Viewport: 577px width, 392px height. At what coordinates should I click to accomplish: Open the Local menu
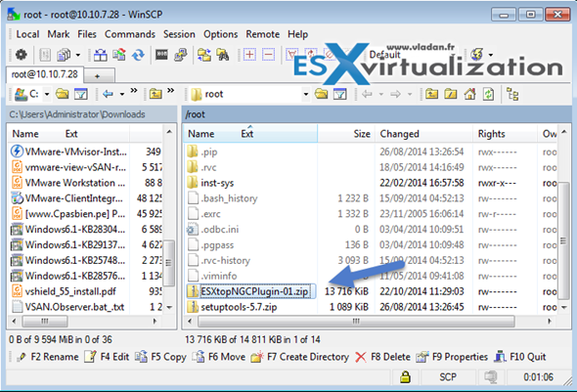27,34
